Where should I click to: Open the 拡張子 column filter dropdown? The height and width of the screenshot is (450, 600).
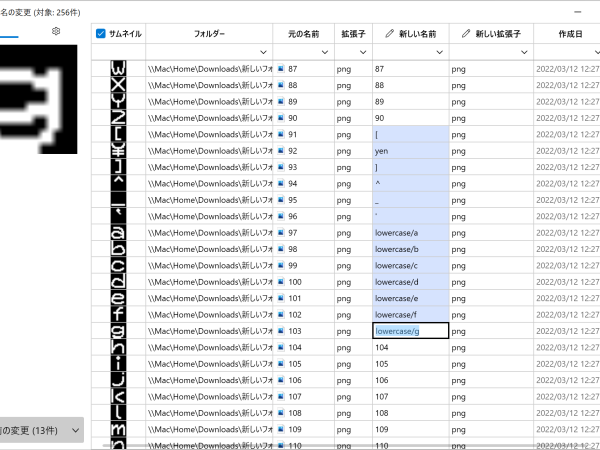(x=363, y=52)
